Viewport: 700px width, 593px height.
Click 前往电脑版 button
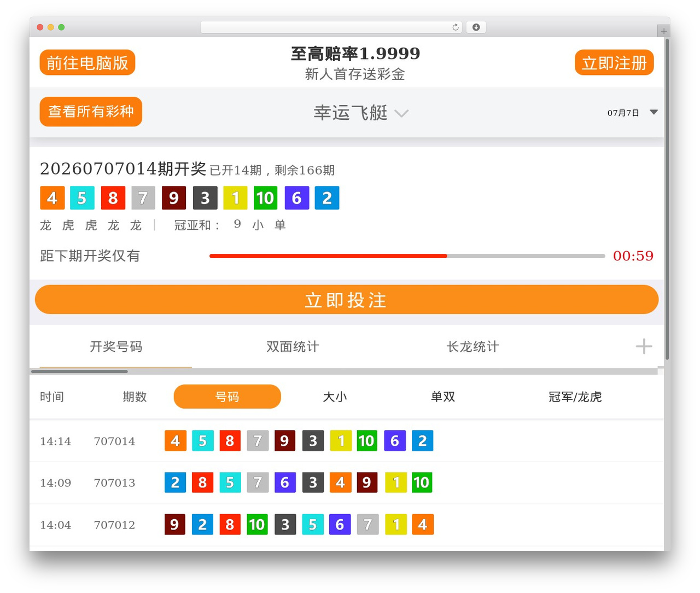[87, 63]
